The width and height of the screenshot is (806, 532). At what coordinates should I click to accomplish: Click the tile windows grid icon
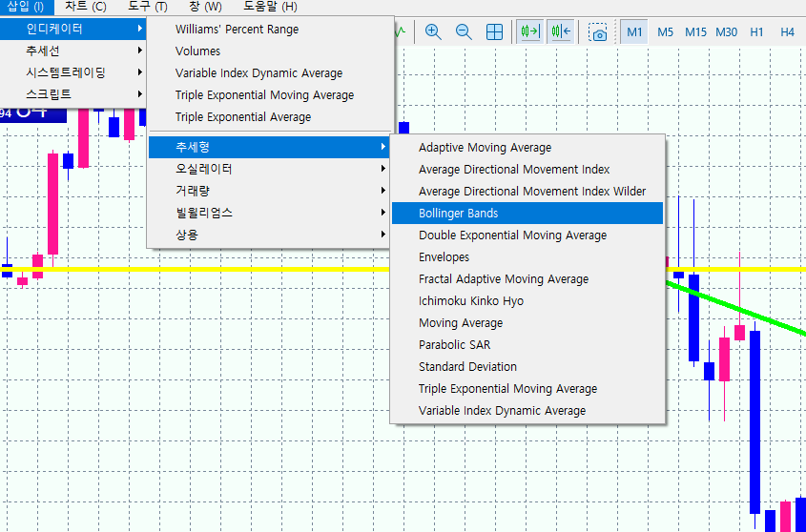coord(494,31)
